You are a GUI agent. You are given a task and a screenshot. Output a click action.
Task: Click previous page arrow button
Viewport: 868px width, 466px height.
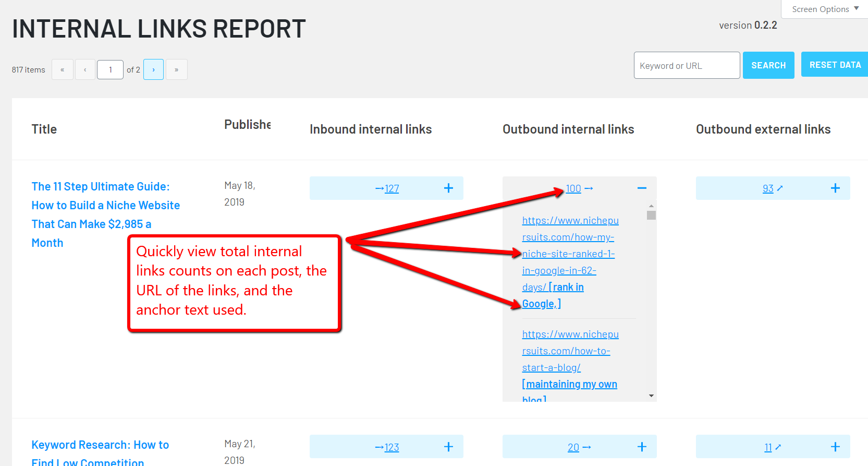85,70
